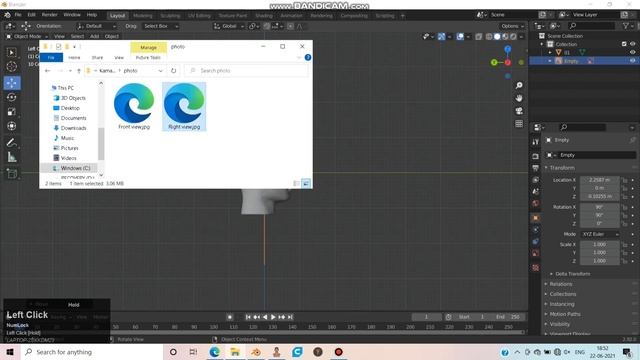Select the Annotate tool in Blender toolbar

(12, 142)
